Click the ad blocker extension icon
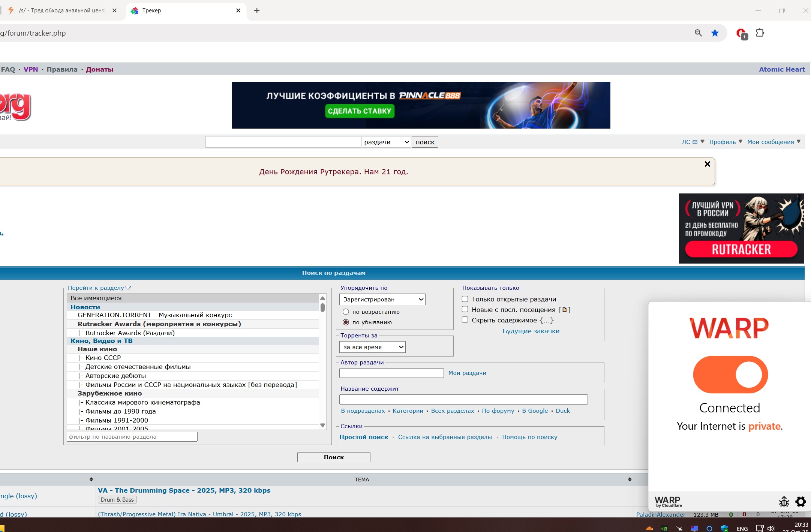Image resolution: width=811 pixels, height=532 pixels. pyautogui.click(x=741, y=33)
